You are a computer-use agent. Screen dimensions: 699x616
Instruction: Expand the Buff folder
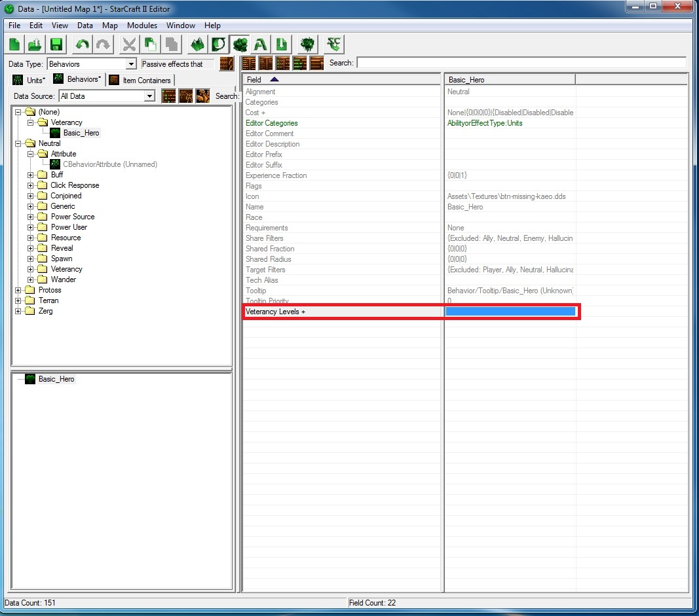point(30,175)
